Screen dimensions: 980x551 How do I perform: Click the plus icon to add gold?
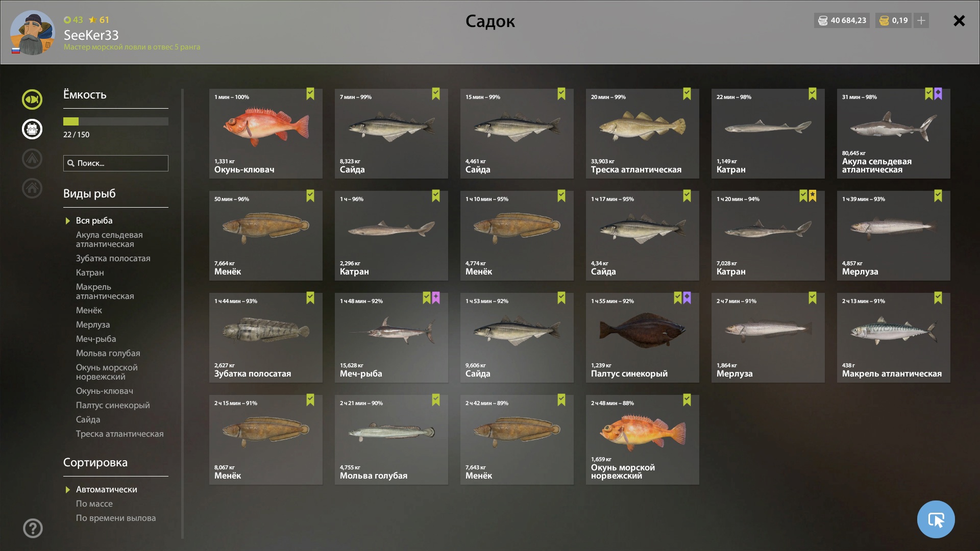(x=921, y=20)
